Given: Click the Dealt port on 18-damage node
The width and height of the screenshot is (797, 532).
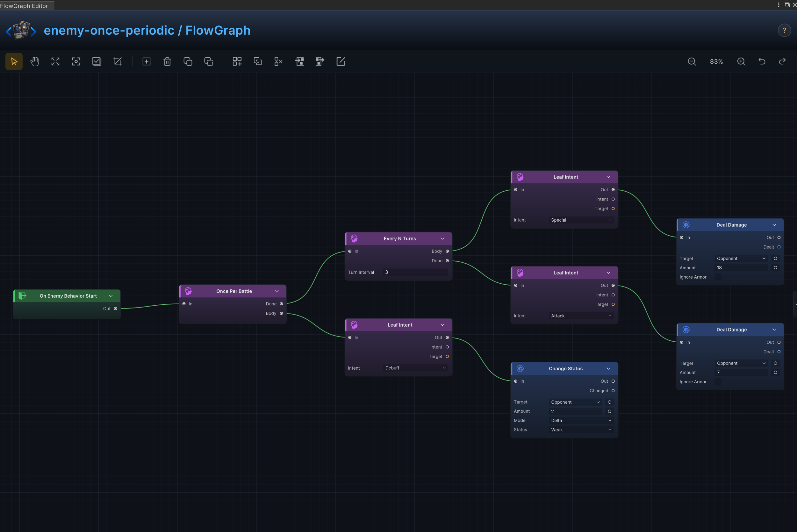Looking at the screenshot, I should coord(779,247).
